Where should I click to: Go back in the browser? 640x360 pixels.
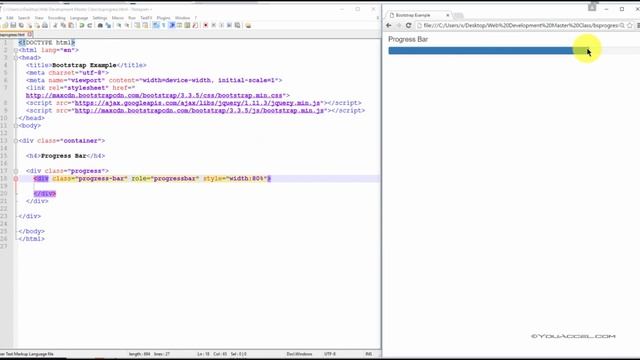[x=389, y=25]
